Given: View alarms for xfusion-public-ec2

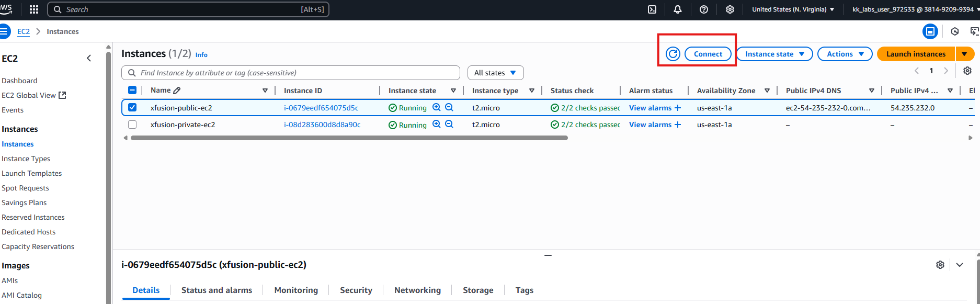Looking at the screenshot, I should click(655, 108).
